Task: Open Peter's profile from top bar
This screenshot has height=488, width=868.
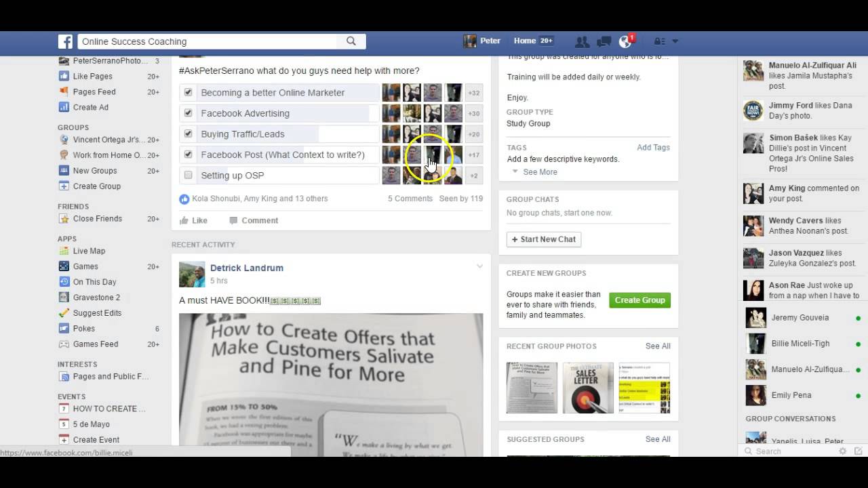Action: 483,41
